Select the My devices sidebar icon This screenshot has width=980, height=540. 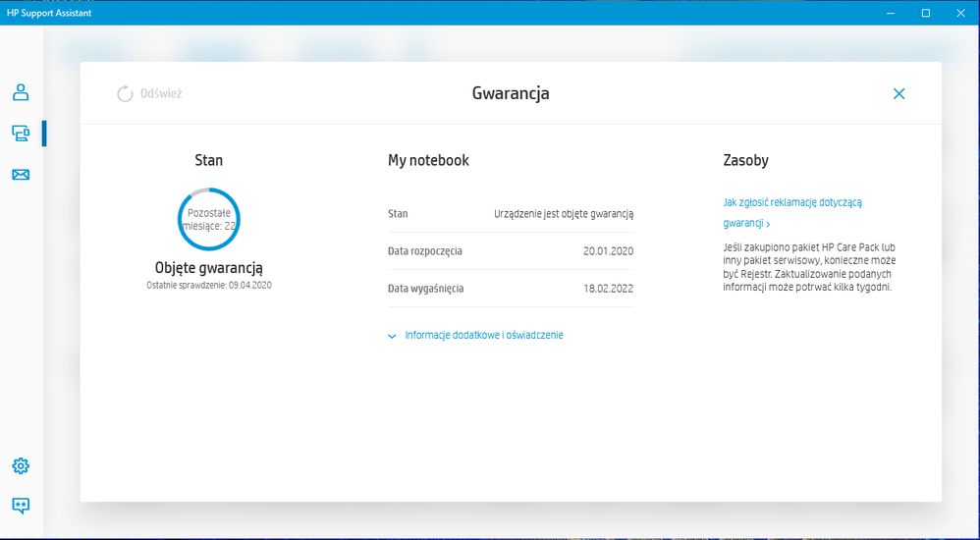pyautogui.click(x=21, y=134)
